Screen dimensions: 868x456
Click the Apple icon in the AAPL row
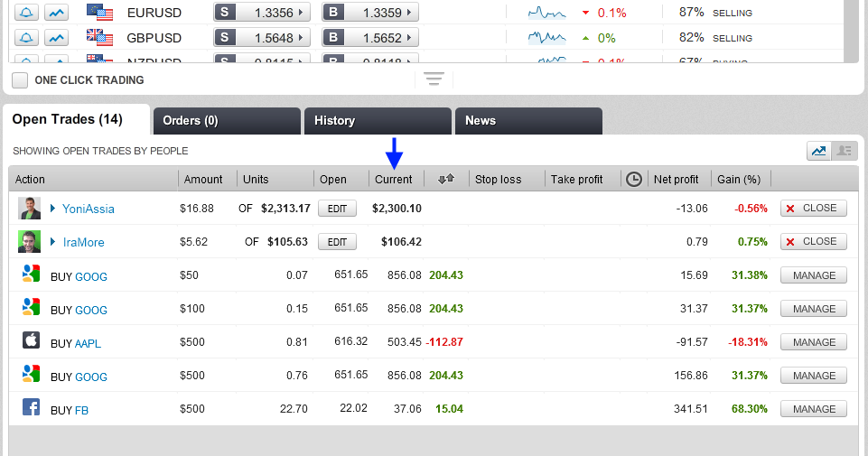[31, 340]
